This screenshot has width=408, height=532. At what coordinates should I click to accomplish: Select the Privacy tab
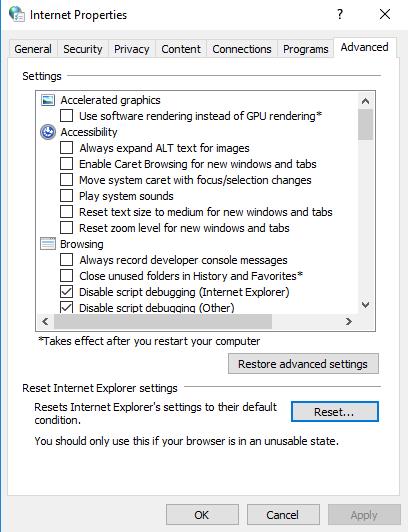click(x=132, y=49)
